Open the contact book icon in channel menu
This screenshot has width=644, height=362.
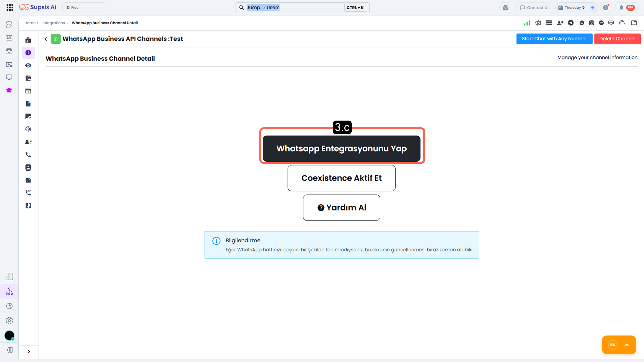pos(28,168)
